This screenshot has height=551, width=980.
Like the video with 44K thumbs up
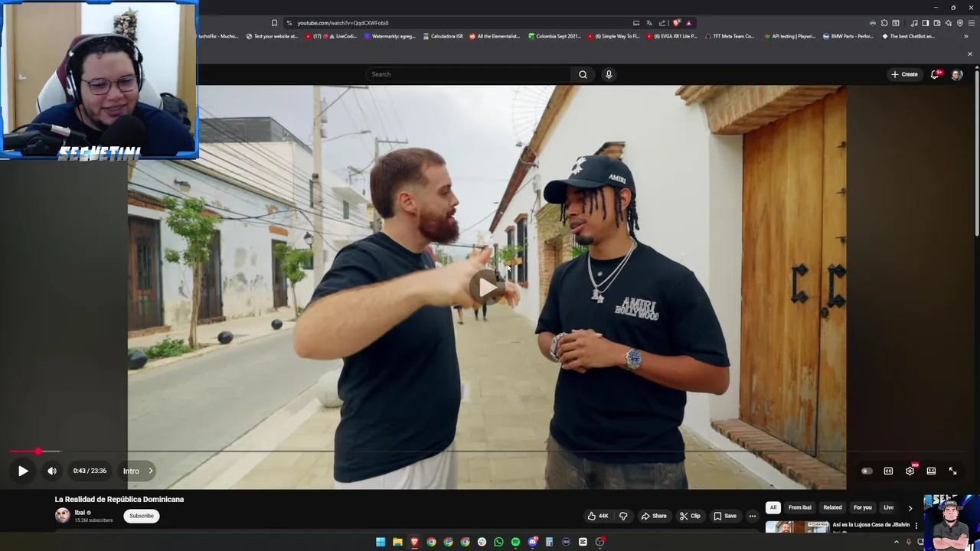coord(598,516)
